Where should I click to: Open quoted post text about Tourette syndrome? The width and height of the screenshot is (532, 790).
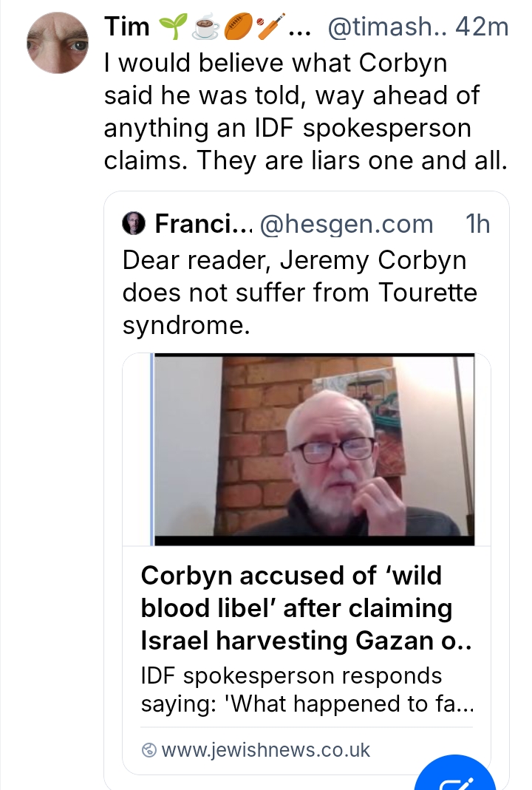(x=299, y=293)
